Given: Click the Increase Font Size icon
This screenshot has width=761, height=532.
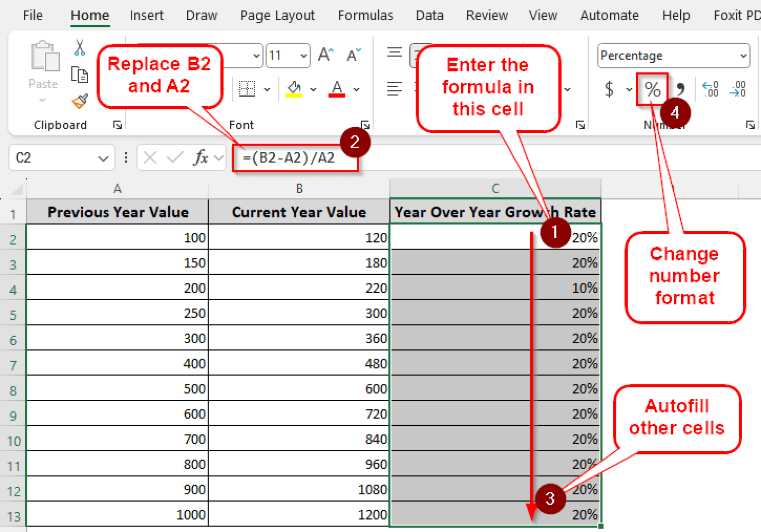Looking at the screenshot, I should pos(326,55).
